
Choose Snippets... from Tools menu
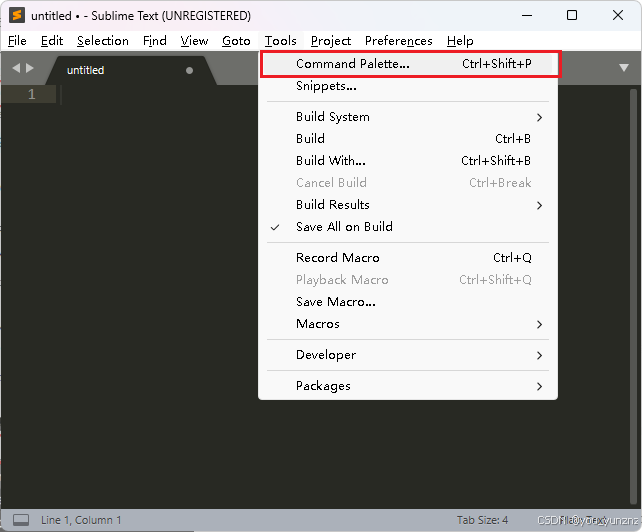(x=408, y=86)
